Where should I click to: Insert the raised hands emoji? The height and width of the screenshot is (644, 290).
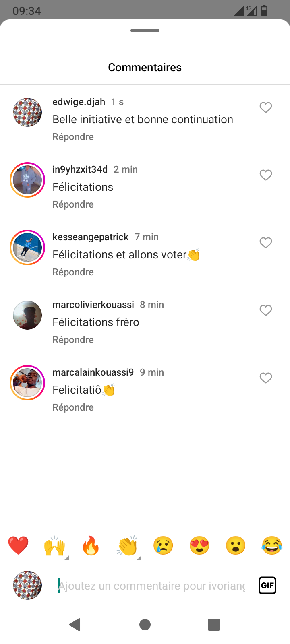pyautogui.click(x=54, y=546)
